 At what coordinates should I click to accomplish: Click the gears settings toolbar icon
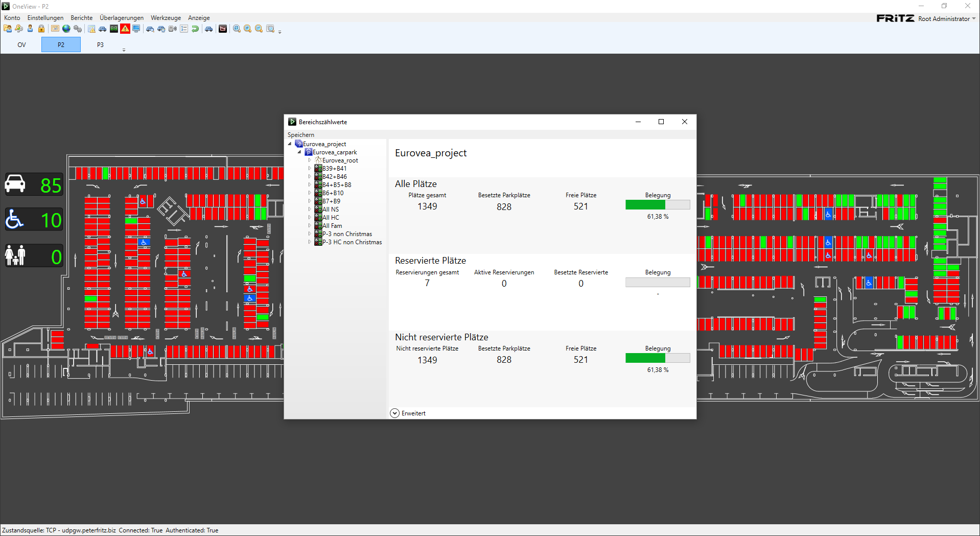coord(78,29)
